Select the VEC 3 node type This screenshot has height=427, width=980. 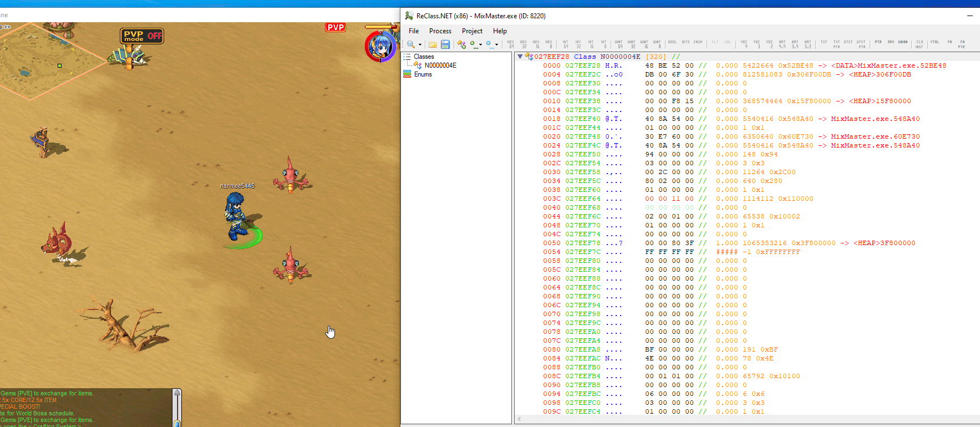[x=757, y=44]
